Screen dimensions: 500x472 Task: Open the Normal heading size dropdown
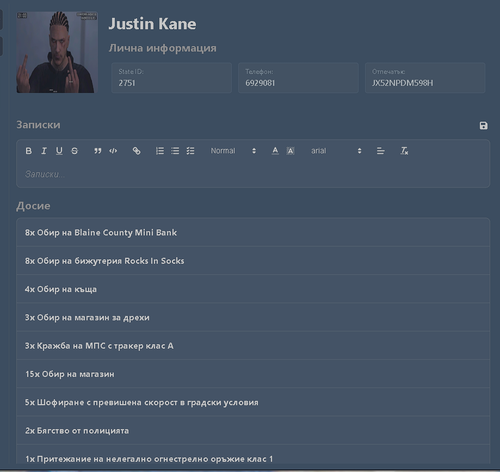click(233, 151)
